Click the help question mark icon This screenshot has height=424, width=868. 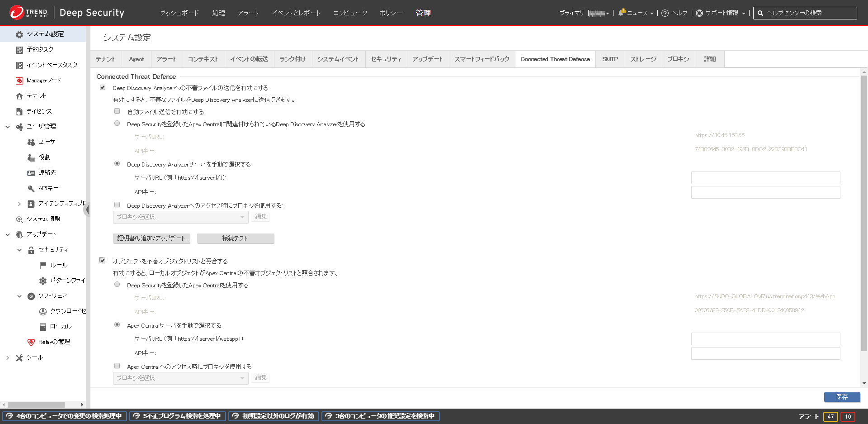(x=665, y=13)
